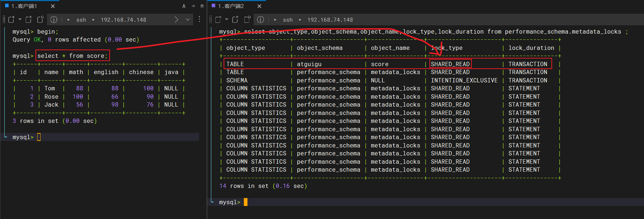Click the 'ssh' breadcrumb in 客户端1 address bar
The height and width of the screenshot is (219, 644).
[x=81, y=20]
